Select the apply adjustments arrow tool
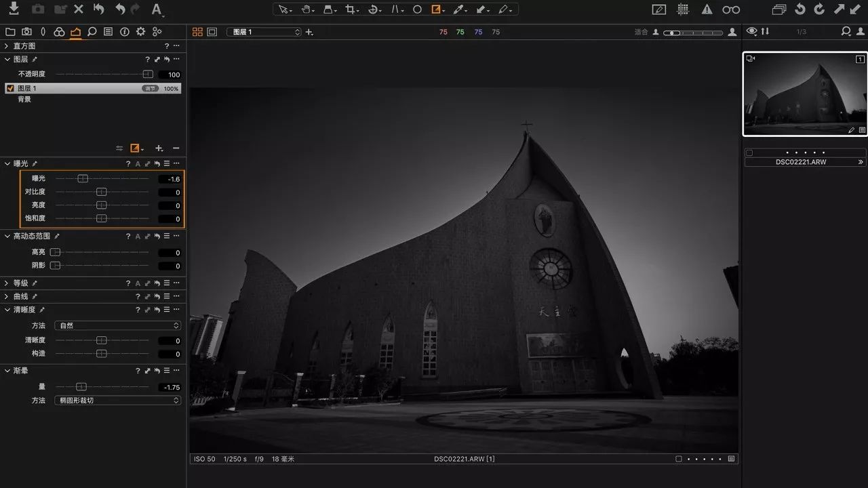Image resolution: width=868 pixels, height=488 pixels. tap(482, 9)
